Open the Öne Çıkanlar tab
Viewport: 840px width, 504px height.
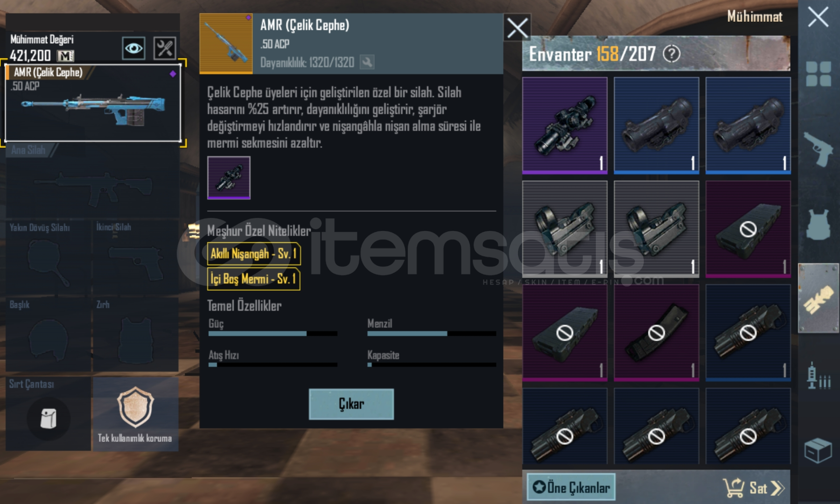tap(571, 487)
